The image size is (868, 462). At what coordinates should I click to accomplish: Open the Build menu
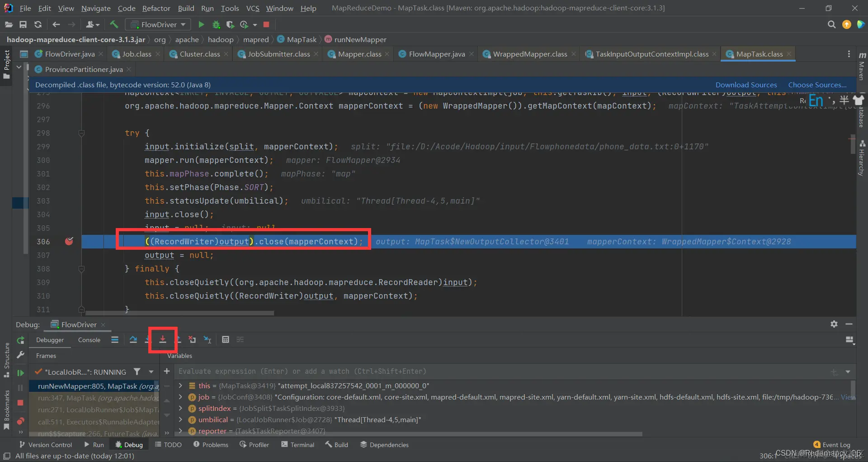tap(186, 8)
